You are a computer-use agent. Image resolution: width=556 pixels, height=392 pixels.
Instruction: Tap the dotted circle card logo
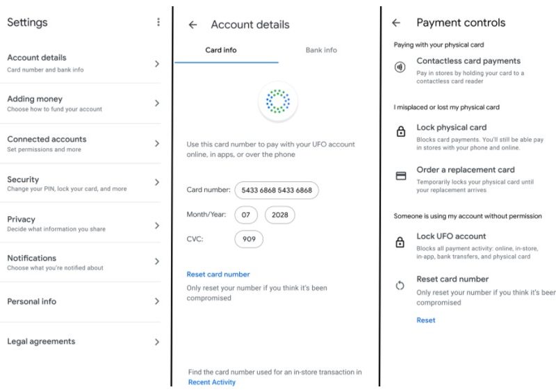278,102
